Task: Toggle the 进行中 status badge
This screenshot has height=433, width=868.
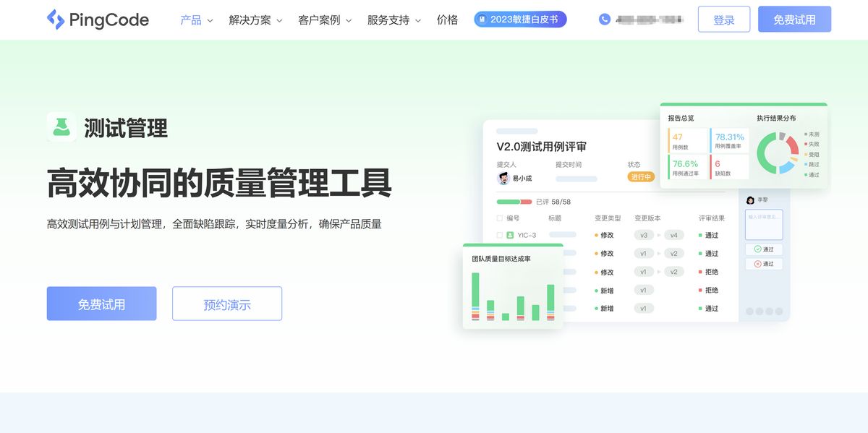Action: coord(641,176)
